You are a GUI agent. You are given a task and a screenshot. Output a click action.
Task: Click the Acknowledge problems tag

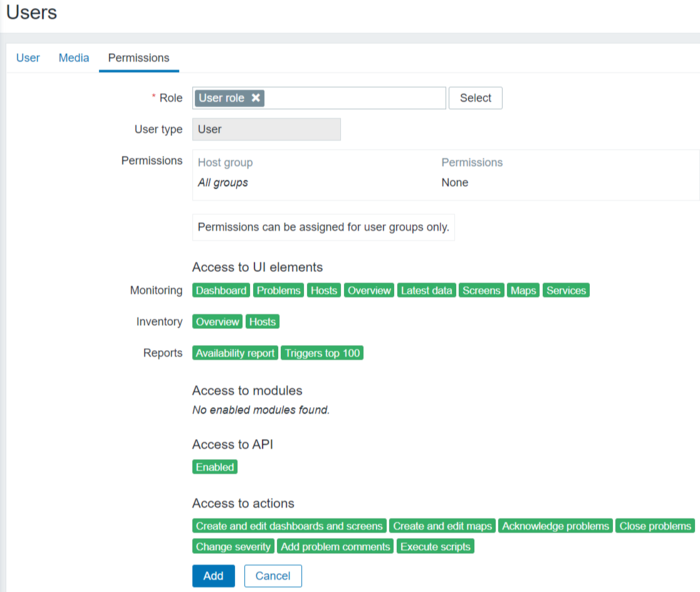(x=555, y=526)
